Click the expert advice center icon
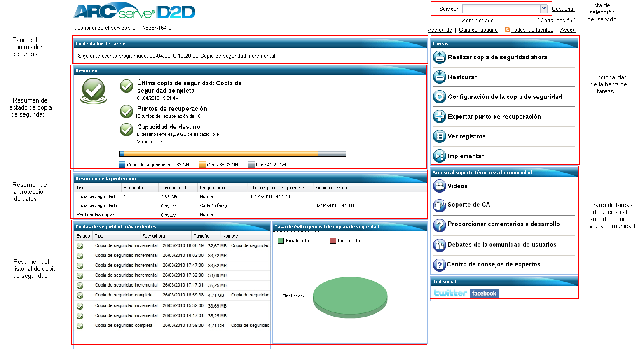Image resolution: width=644 pixels, height=352 pixels. click(x=440, y=265)
